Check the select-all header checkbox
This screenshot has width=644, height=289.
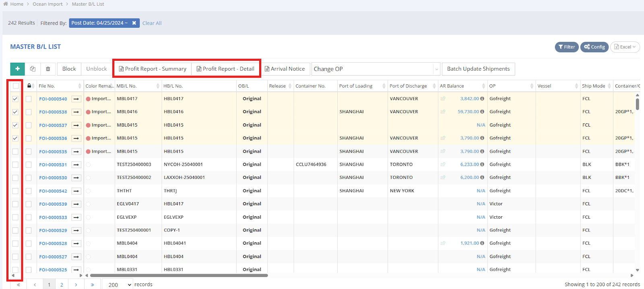point(16,86)
